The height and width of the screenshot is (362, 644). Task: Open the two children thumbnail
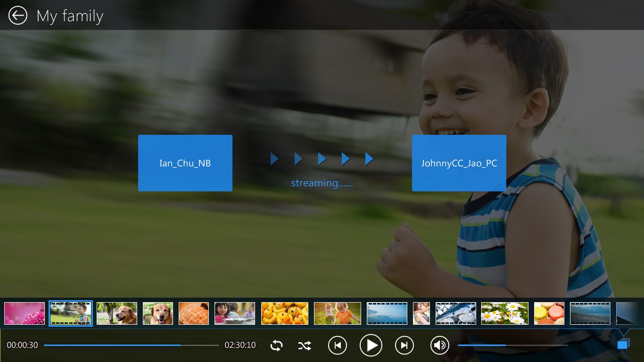pos(235,313)
